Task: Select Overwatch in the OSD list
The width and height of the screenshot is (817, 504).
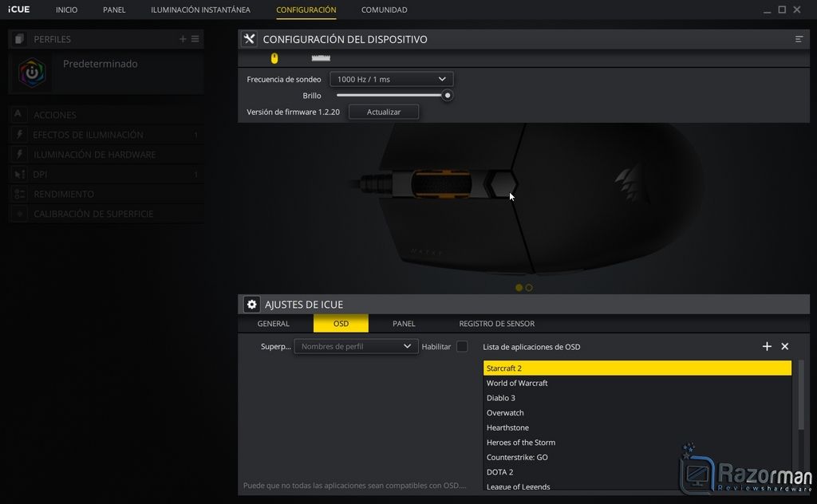Action: tap(637, 412)
